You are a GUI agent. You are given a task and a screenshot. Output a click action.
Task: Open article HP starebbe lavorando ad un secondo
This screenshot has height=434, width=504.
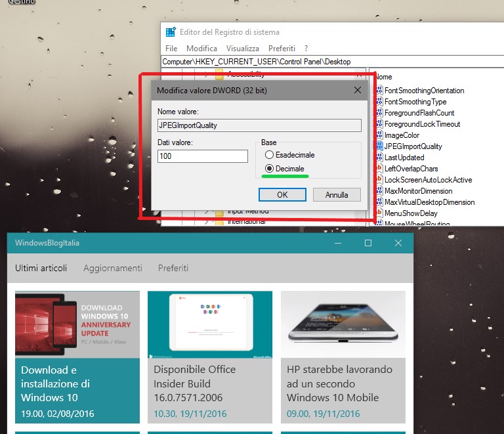[339, 384]
